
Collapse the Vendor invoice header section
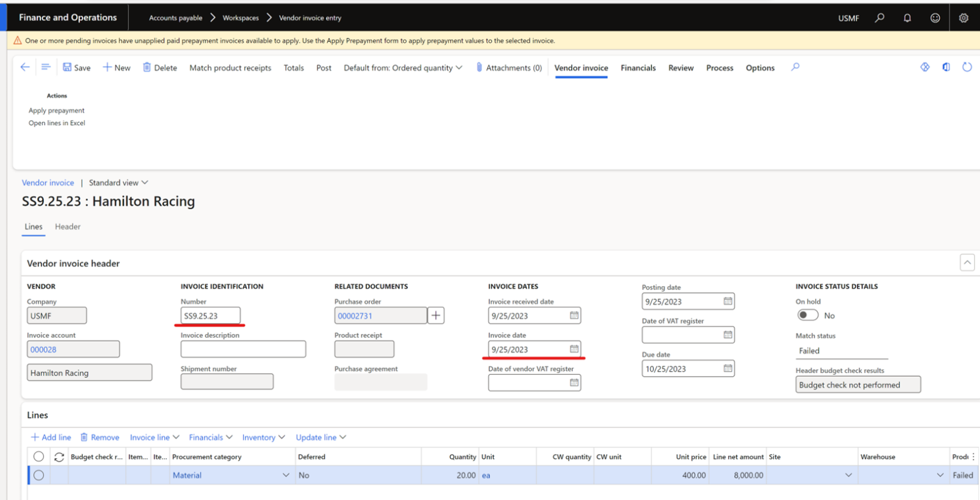pyautogui.click(x=968, y=262)
